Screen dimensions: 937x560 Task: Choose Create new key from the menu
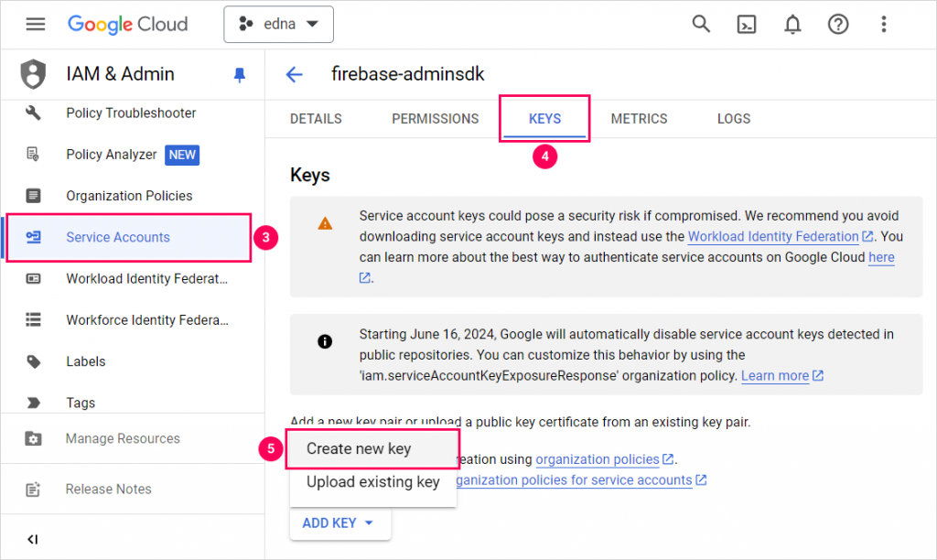[x=373, y=449]
